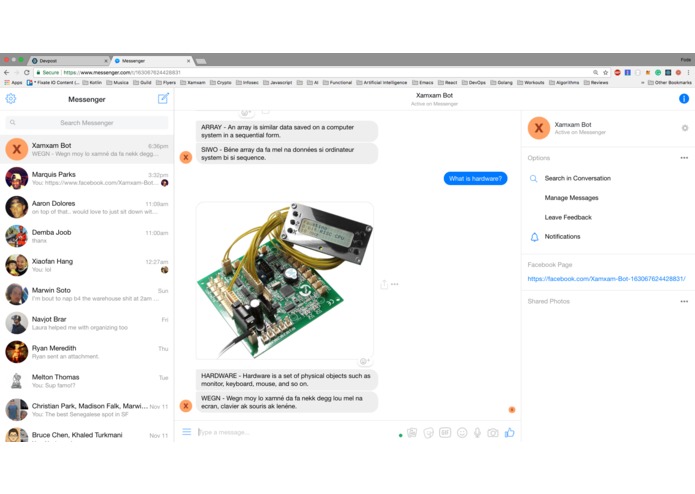Open the Aaron Dolores conversation
695x494 pixels.
86,207
